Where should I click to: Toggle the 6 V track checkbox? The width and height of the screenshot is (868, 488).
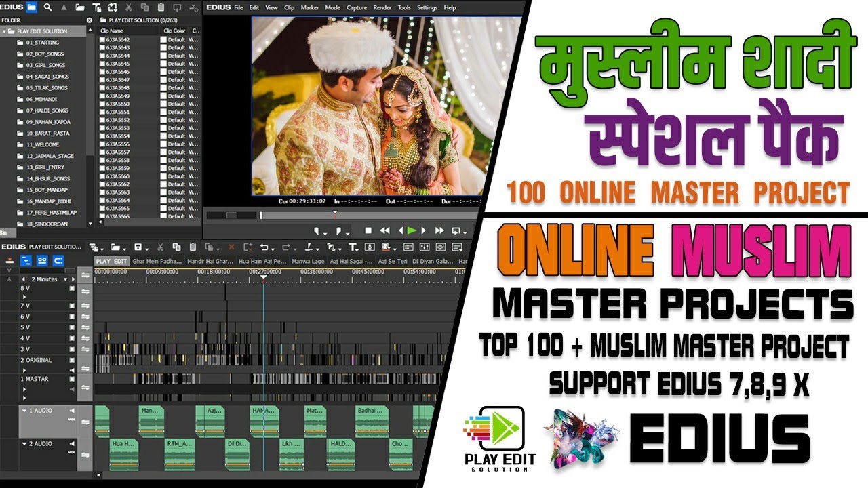tap(72, 317)
